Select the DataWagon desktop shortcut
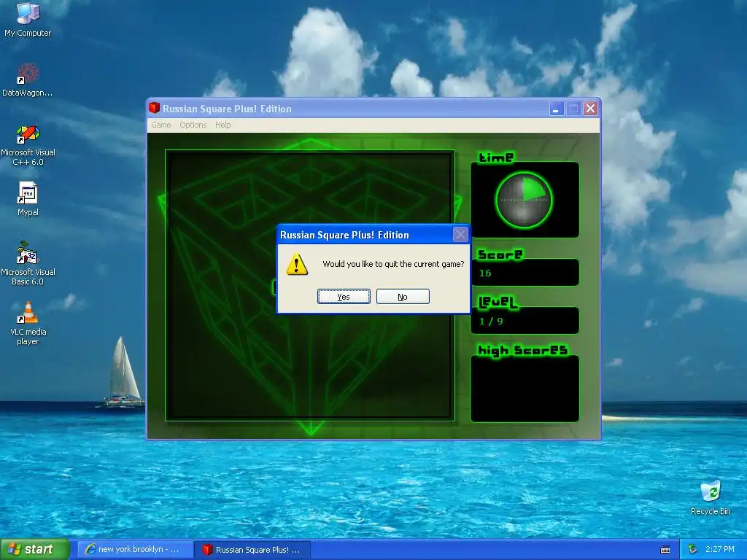 click(x=27, y=79)
